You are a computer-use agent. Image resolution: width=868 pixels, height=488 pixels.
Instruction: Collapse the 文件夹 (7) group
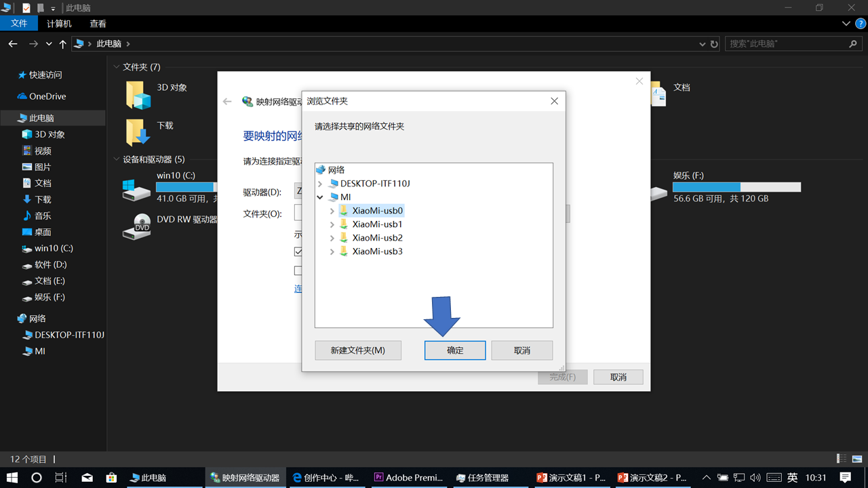click(x=116, y=67)
